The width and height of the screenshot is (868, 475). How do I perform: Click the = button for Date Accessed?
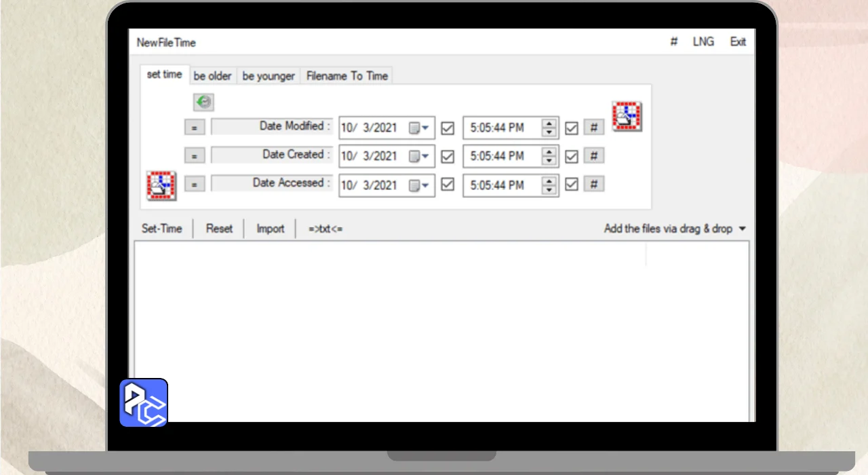194,184
